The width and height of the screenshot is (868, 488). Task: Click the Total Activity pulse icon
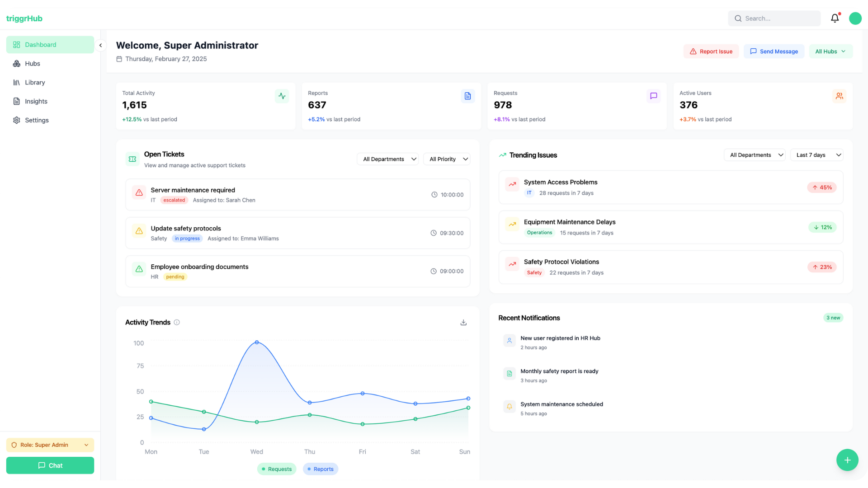point(282,96)
